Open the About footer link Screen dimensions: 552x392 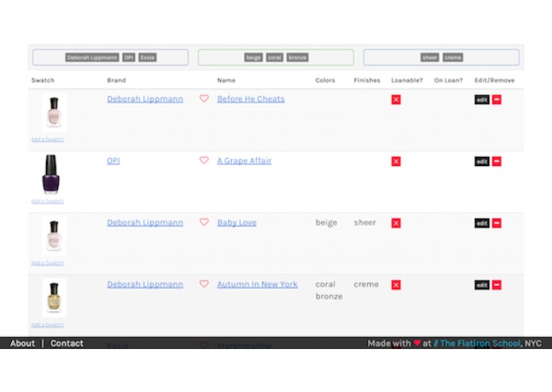[x=22, y=344]
